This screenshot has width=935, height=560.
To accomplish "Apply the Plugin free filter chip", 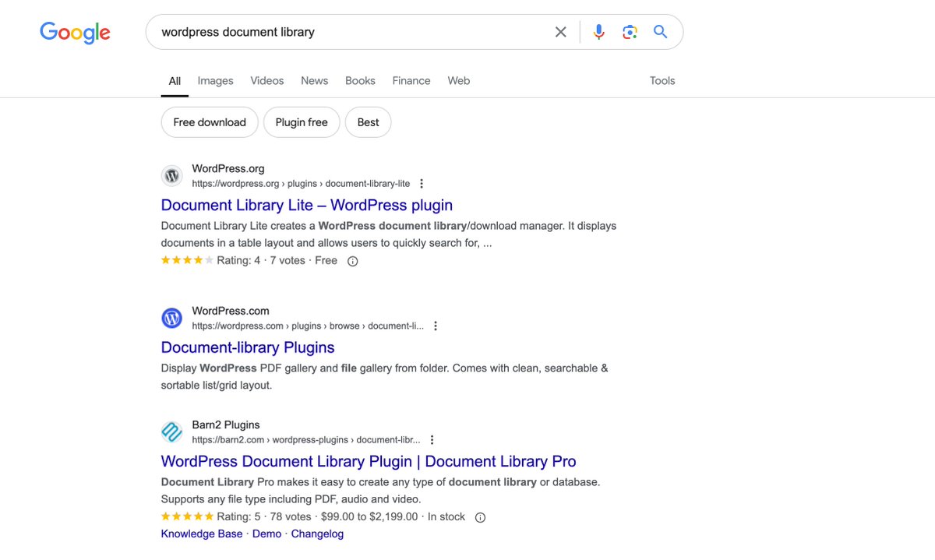I will pos(302,122).
